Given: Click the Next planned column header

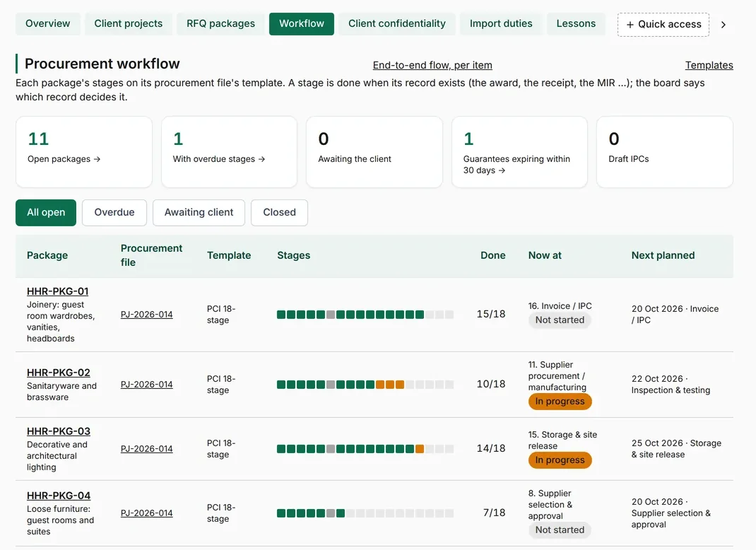Looking at the screenshot, I should 663,255.
